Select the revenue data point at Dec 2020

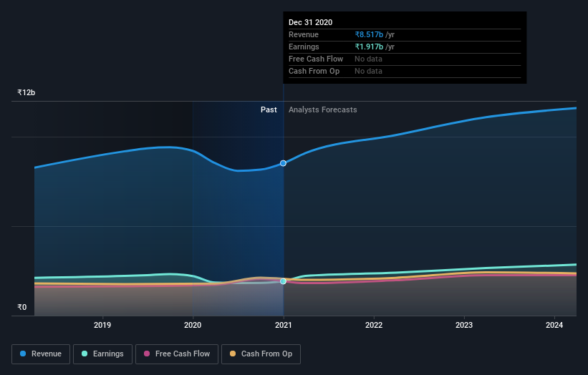[x=283, y=163]
